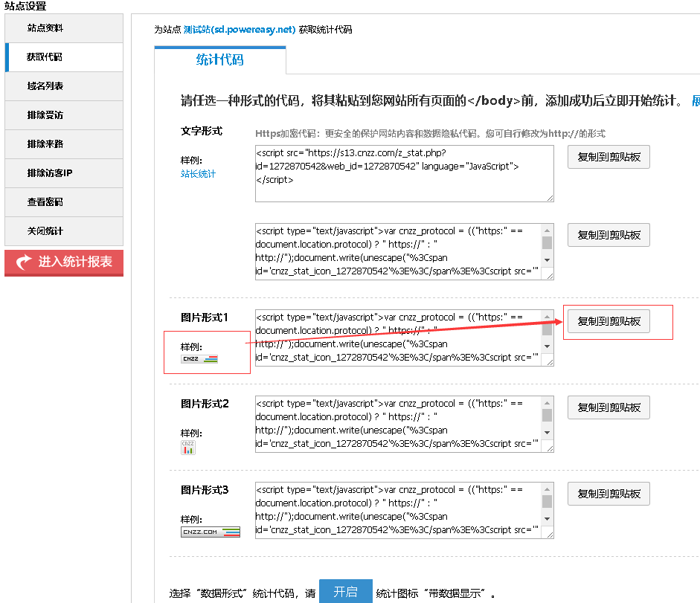Click the CNZZ.COM banner icon under 图片形式3
This screenshot has height=603, width=700.
211,532
